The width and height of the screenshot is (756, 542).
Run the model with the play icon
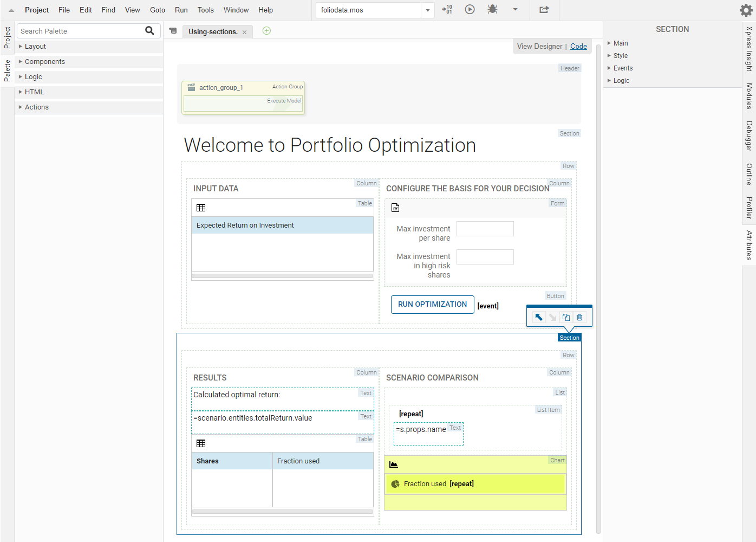tap(470, 10)
